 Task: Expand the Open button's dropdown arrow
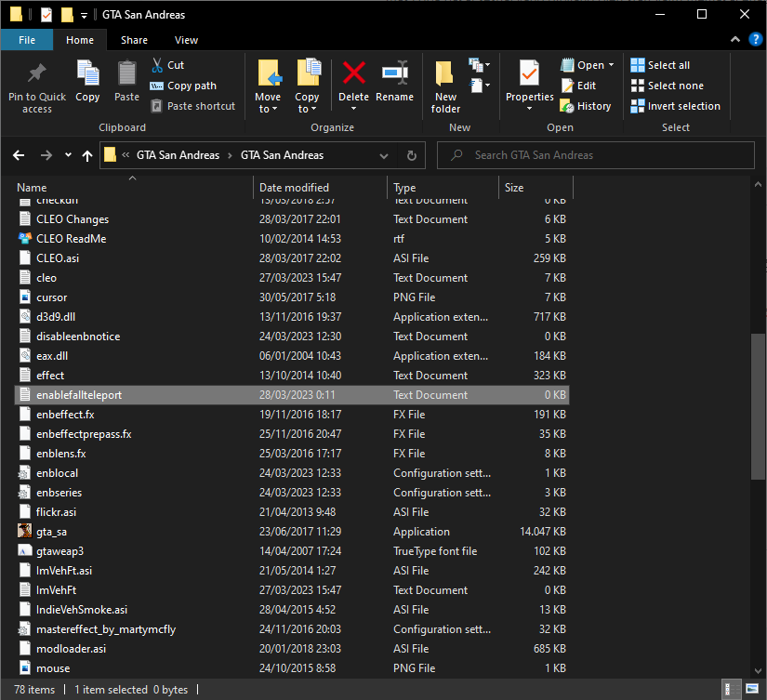(611, 65)
